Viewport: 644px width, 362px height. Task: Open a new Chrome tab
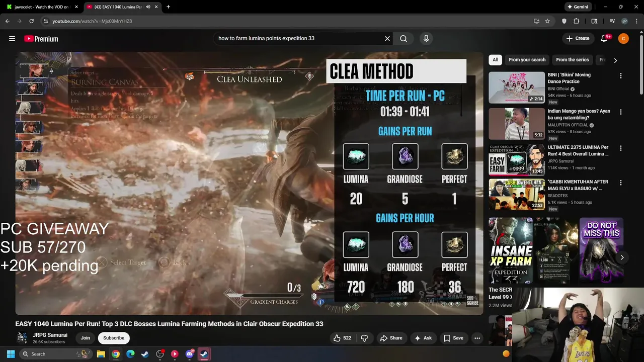pos(168,7)
